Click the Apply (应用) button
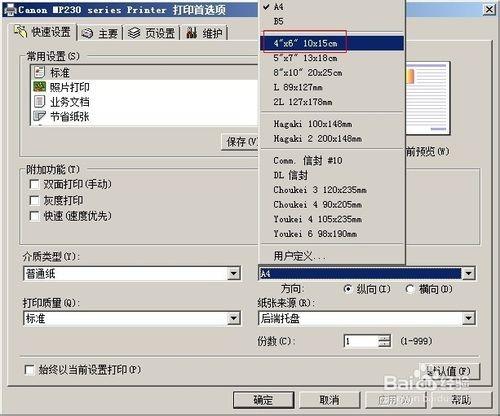 click(x=395, y=399)
